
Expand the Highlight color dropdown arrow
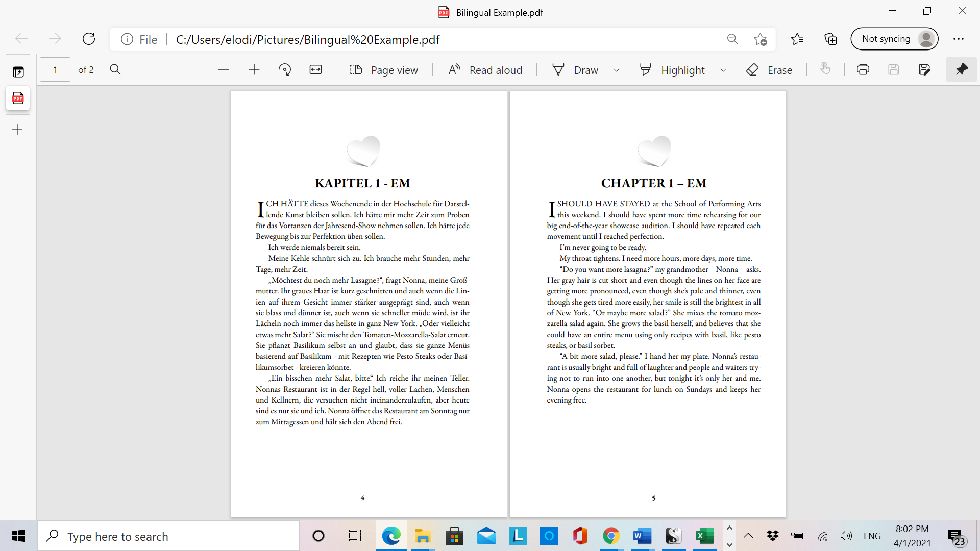723,70
